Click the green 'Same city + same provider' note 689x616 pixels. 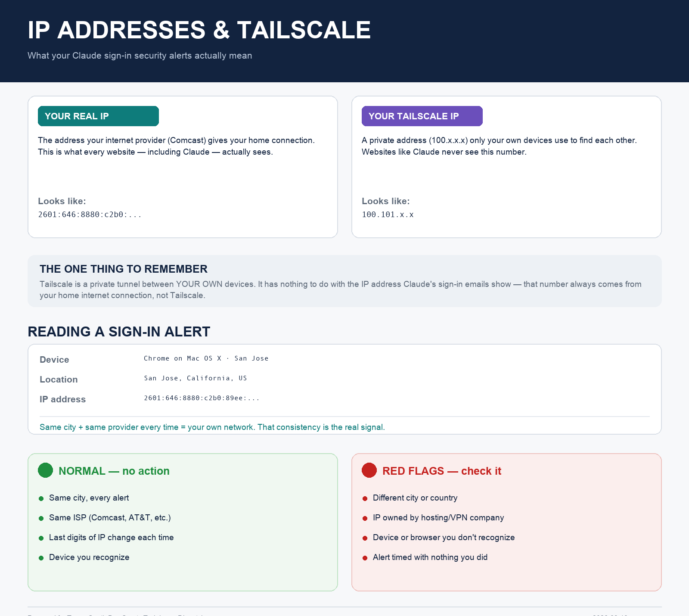point(212,427)
